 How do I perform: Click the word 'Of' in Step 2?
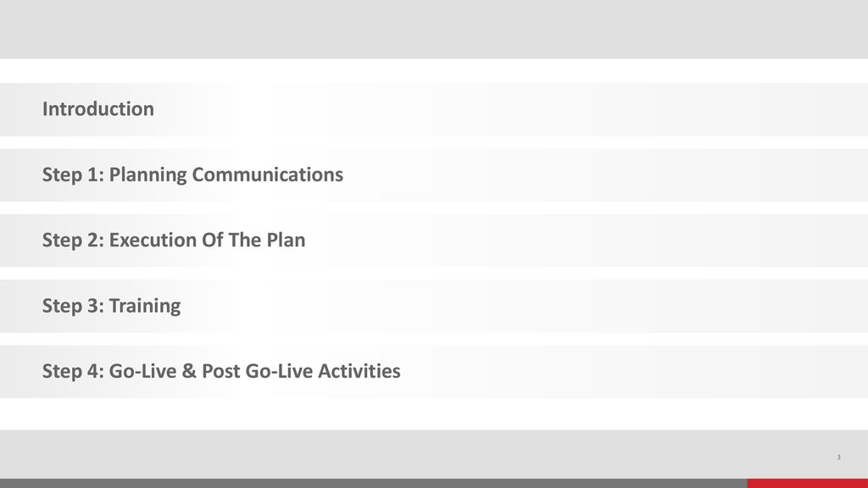click(213, 240)
